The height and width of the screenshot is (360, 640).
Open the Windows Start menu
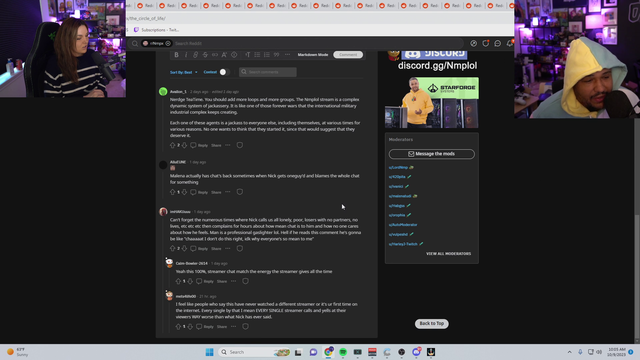coord(209,352)
